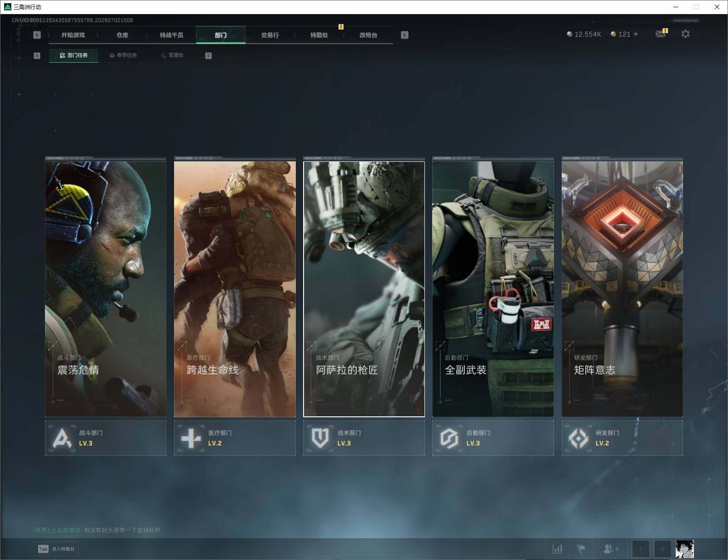Open the player avatar portrait

click(x=685, y=549)
